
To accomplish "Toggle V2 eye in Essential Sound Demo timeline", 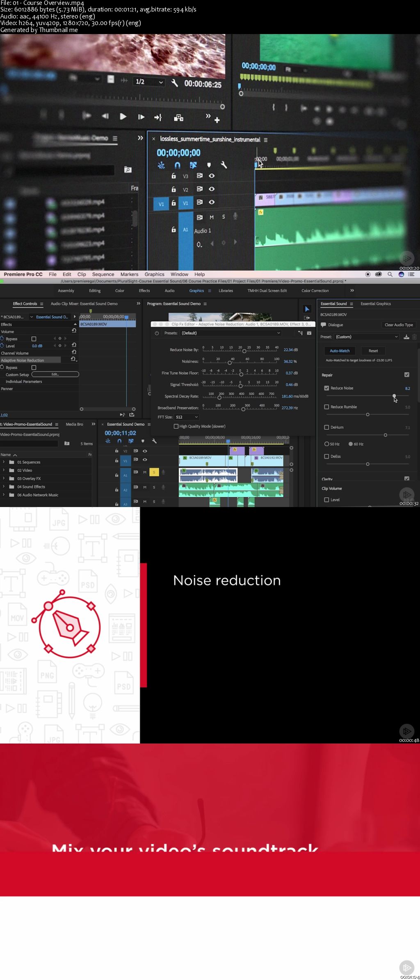I will pyautogui.click(x=145, y=451).
